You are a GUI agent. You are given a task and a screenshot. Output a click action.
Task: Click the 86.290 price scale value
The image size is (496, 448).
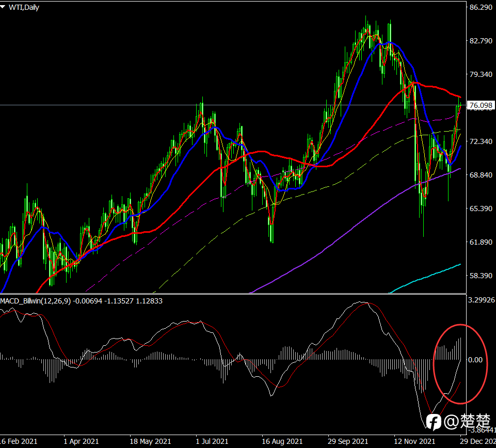481,7
